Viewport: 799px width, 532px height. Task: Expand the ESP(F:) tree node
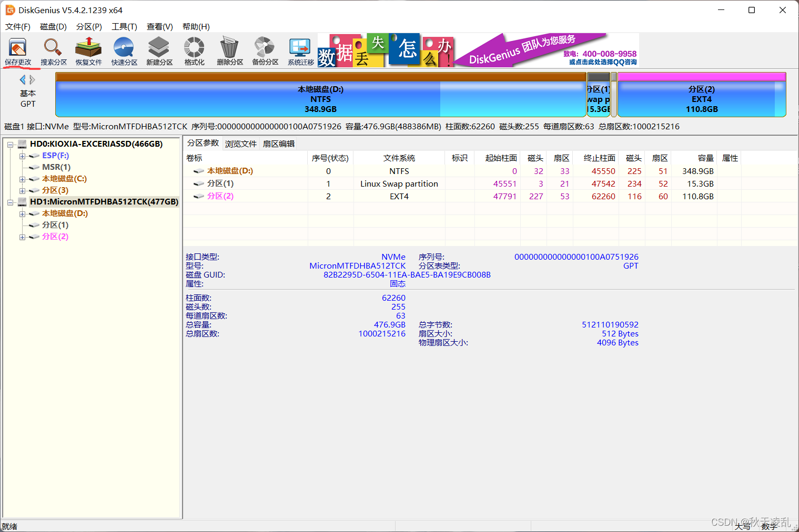pos(22,156)
